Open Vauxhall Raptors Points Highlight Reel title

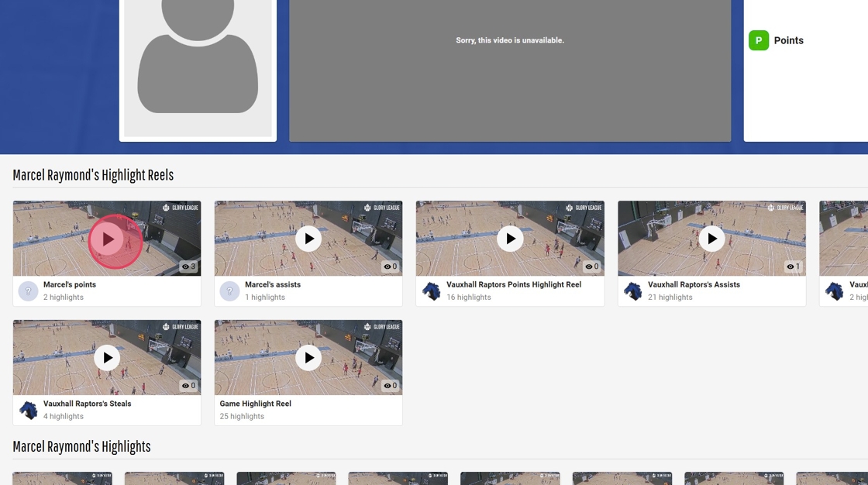(514, 284)
